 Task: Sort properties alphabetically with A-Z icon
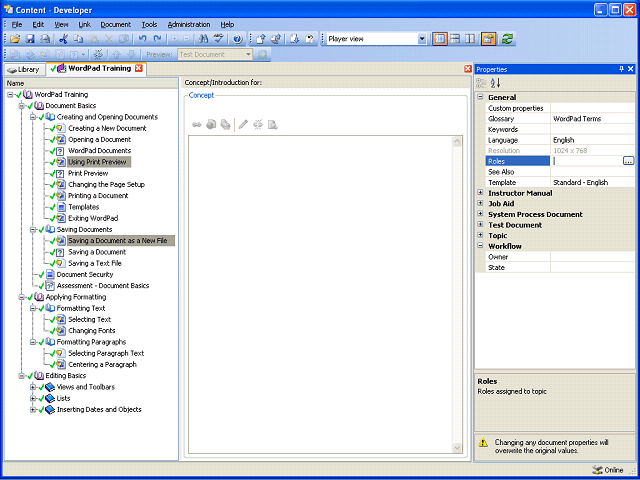coord(495,83)
